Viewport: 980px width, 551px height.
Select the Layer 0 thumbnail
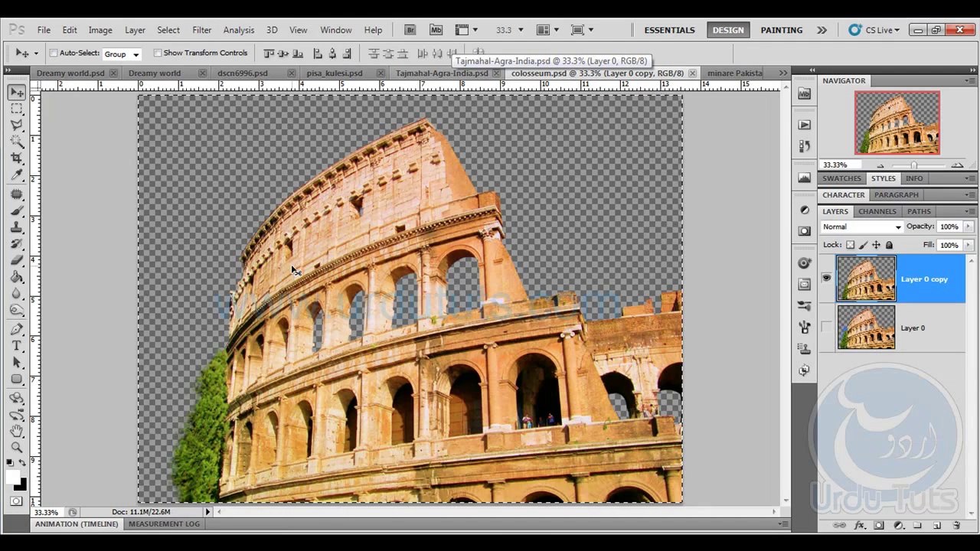point(866,328)
